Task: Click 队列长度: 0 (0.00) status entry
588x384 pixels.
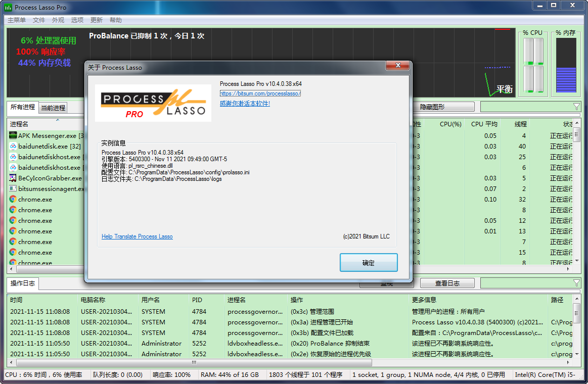Action: pos(117,374)
